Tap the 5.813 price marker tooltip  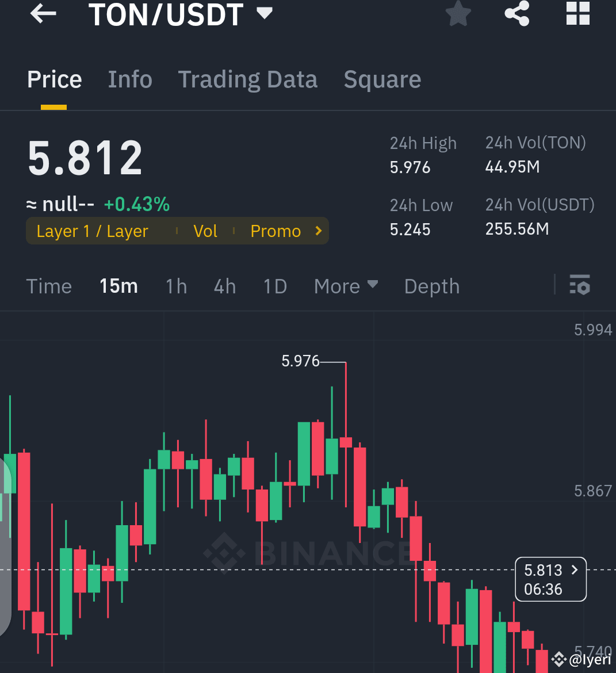[x=549, y=579]
